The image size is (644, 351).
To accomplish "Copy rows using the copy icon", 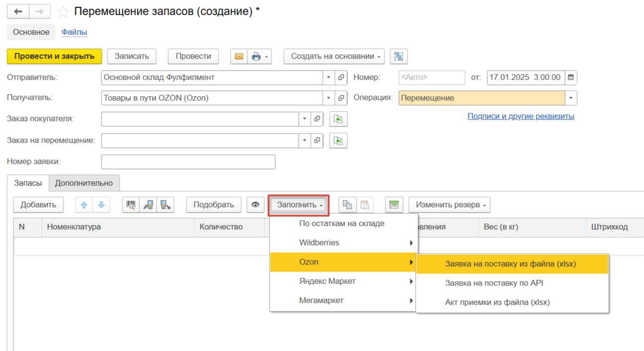I will 347,205.
